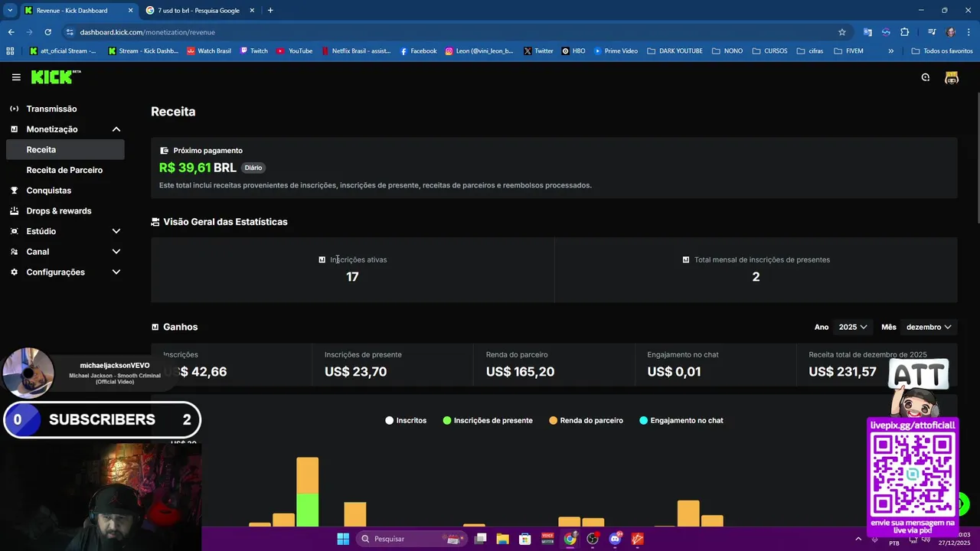Image resolution: width=980 pixels, height=551 pixels.
Task: Open the Twitter bookmark
Action: tap(538, 51)
